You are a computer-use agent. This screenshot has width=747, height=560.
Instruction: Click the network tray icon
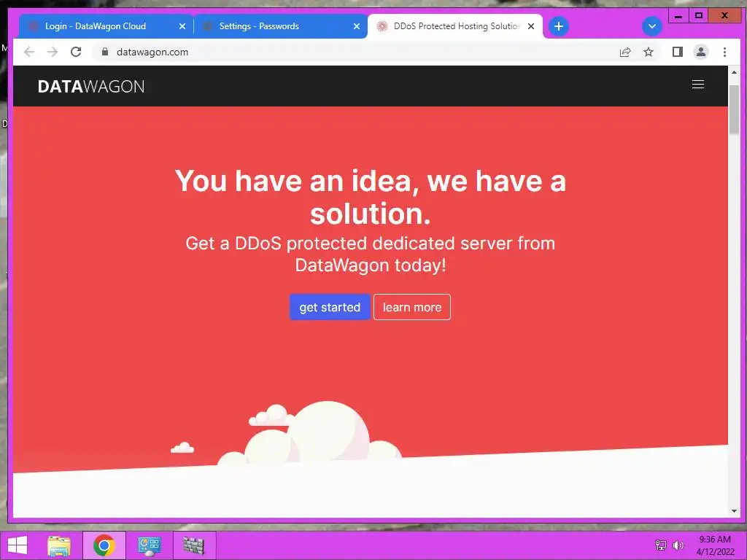click(661, 545)
